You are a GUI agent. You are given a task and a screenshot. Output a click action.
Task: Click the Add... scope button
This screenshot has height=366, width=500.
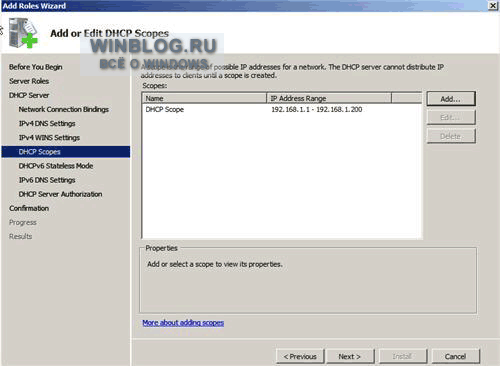tap(451, 99)
